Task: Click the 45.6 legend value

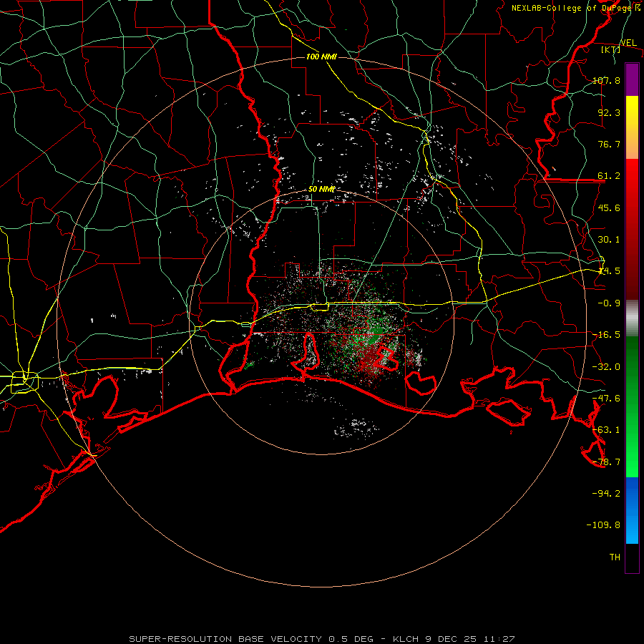Action: (x=609, y=208)
